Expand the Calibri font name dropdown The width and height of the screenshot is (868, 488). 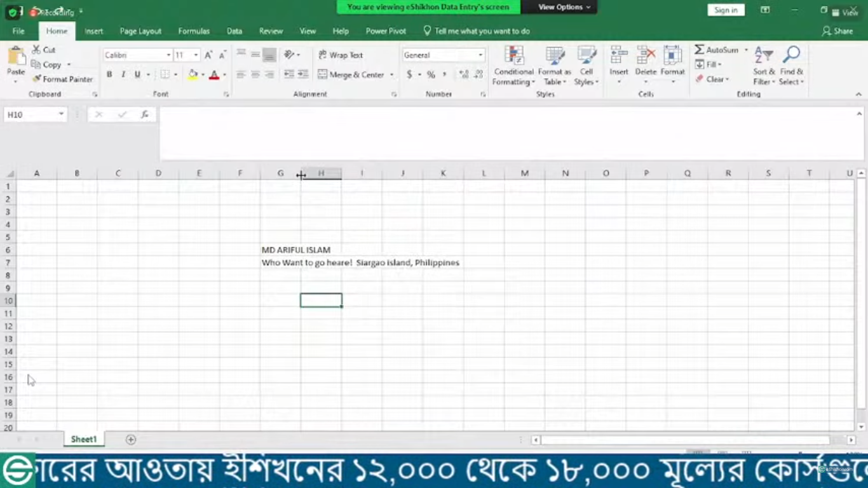[168, 55]
